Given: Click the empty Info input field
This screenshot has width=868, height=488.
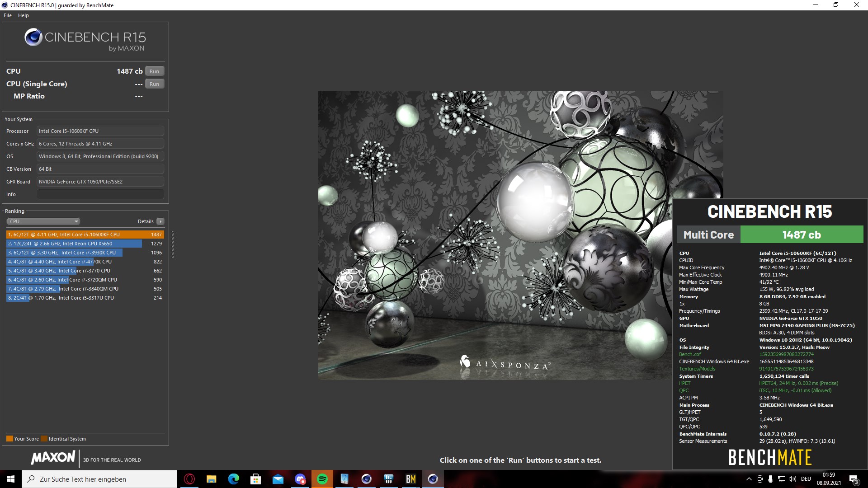Looking at the screenshot, I should tap(100, 194).
